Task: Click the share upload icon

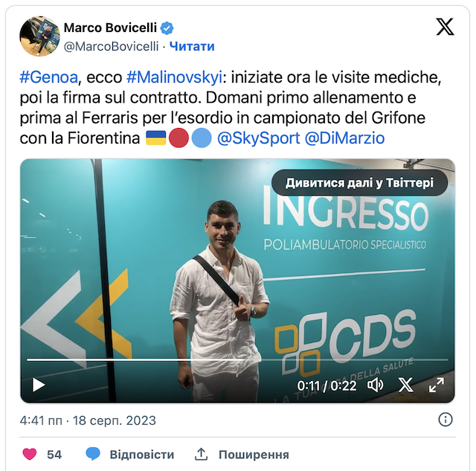Action: (201, 454)
